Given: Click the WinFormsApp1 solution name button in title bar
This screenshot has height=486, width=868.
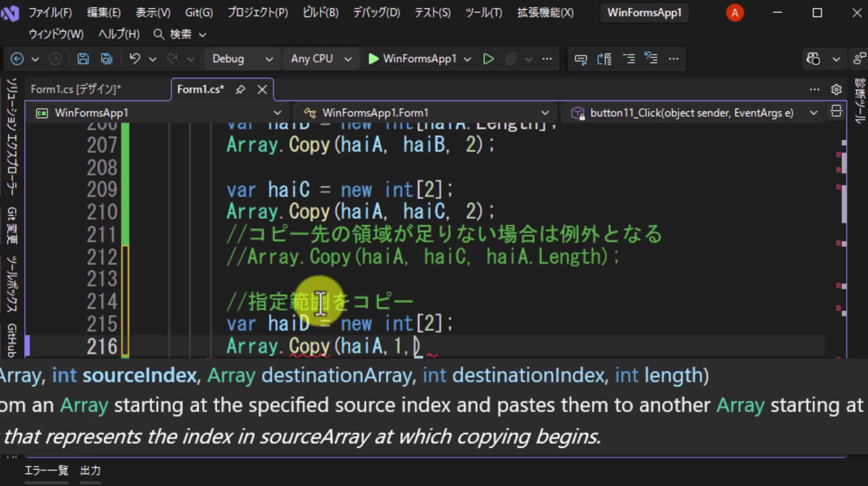Looking at the screenshot, I should tap(644, 13).
